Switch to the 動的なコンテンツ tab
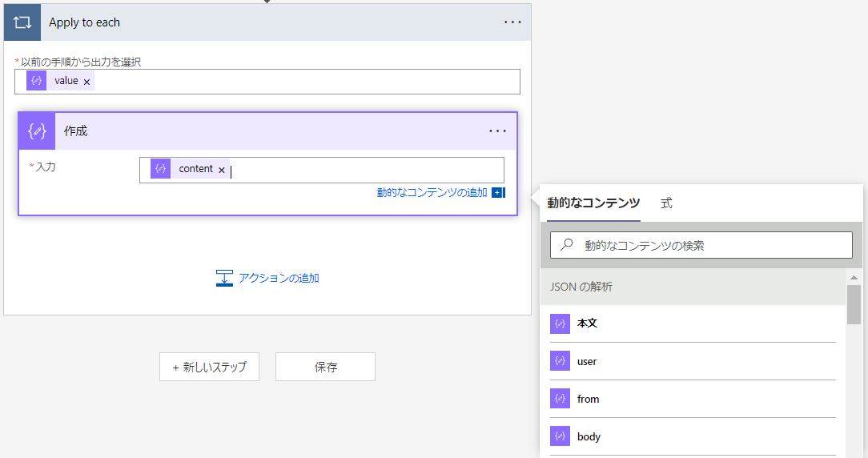 tap(593, 203)
